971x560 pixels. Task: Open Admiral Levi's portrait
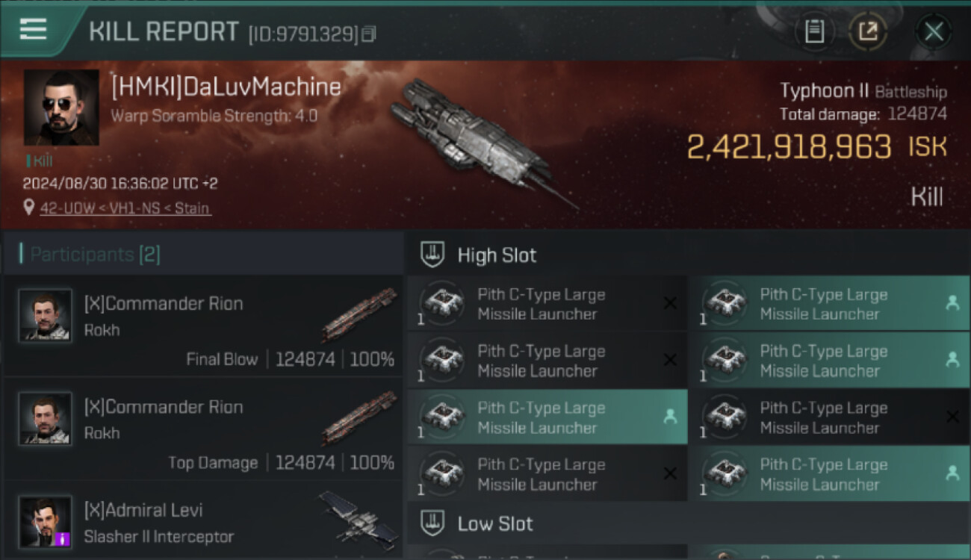point(46,521)
